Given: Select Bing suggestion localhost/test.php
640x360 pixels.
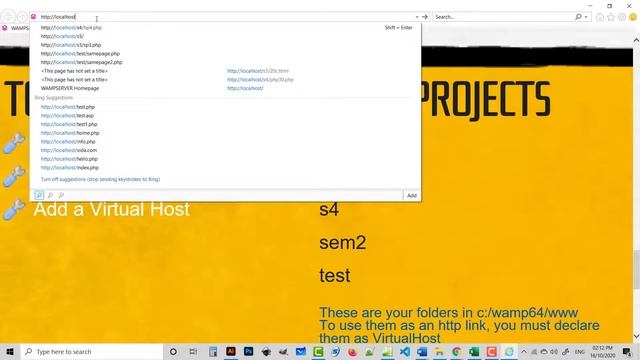Looking at the screenshot, I should point(68,107).
